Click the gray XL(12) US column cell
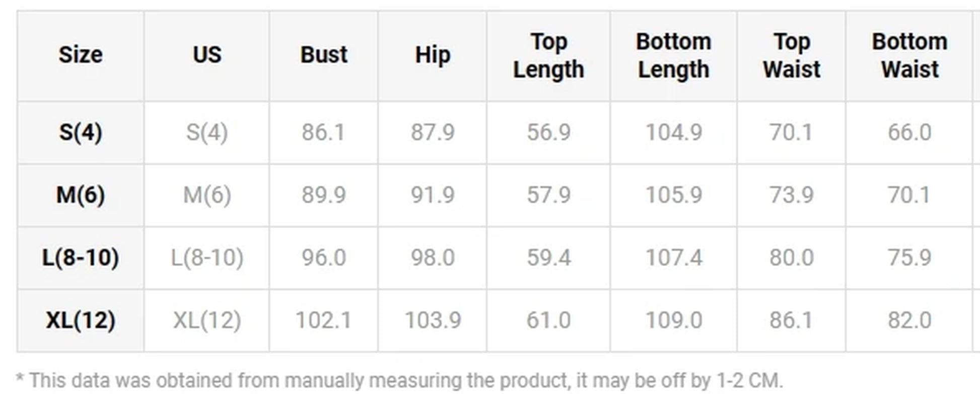 point(207,320)
